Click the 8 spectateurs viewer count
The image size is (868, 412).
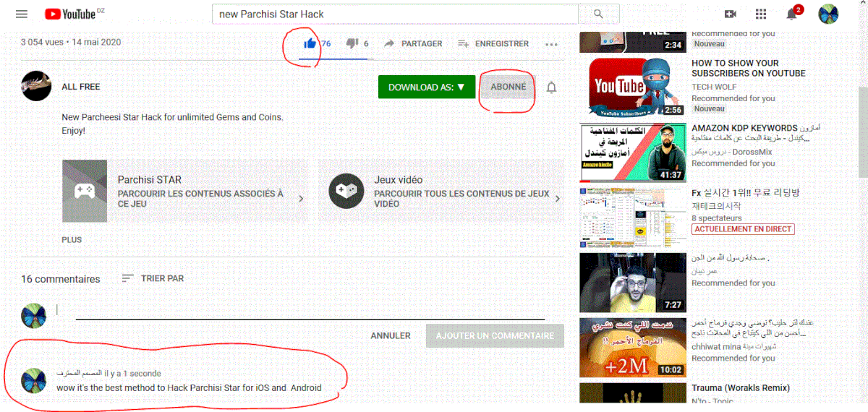(x=717, y=218)
